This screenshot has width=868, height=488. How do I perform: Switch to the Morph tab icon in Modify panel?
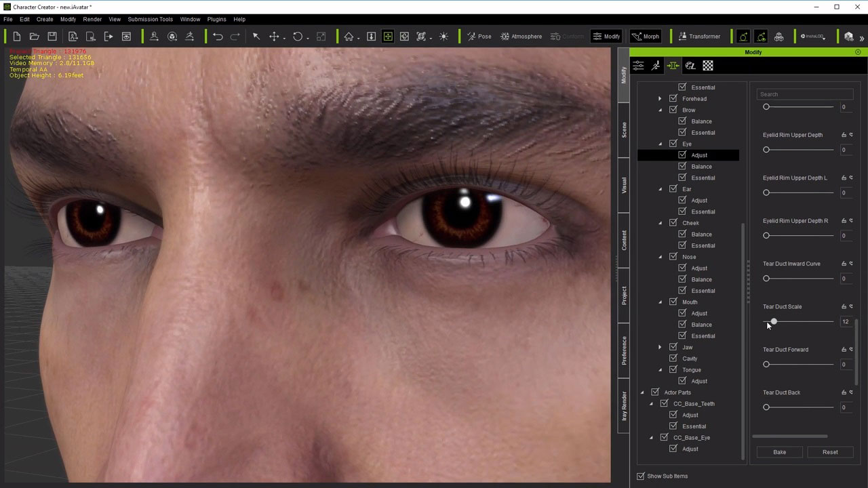pyautogui.click(x=673, y=66)
